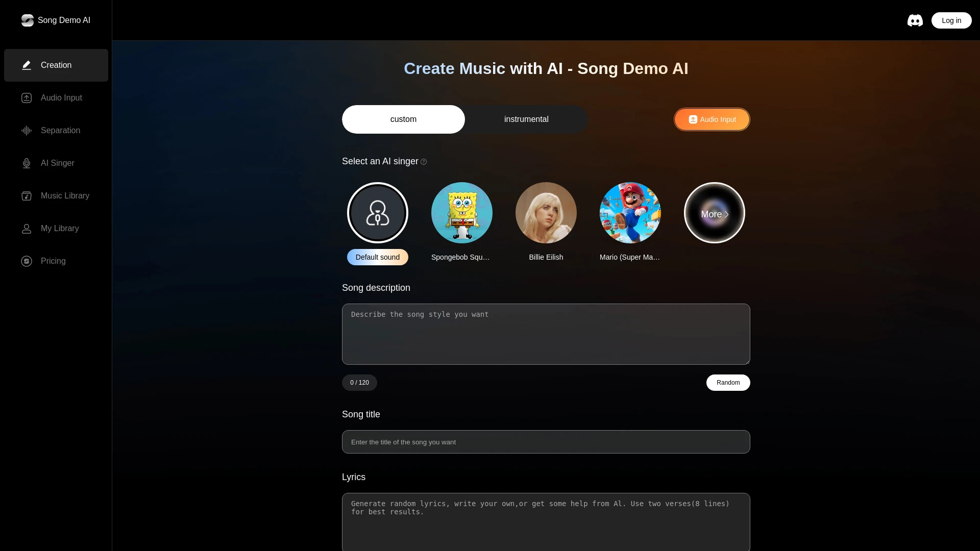The height and width of the screenshot is (551, 980).
Task: Select the AI Singer microphone icon
Action: tap(26, 163)
